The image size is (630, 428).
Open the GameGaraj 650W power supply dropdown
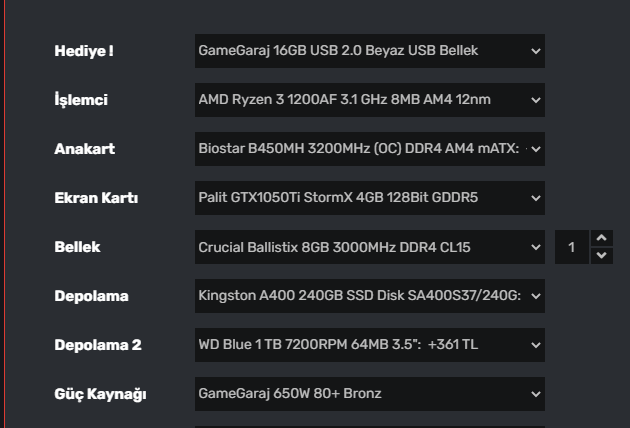[x=369, y=394]
